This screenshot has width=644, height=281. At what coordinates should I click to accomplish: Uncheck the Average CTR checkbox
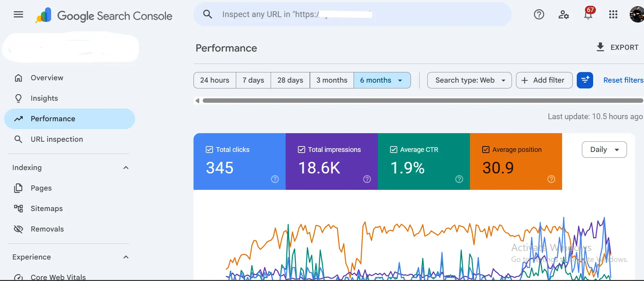pyautogui.click(x=393, y=150)
